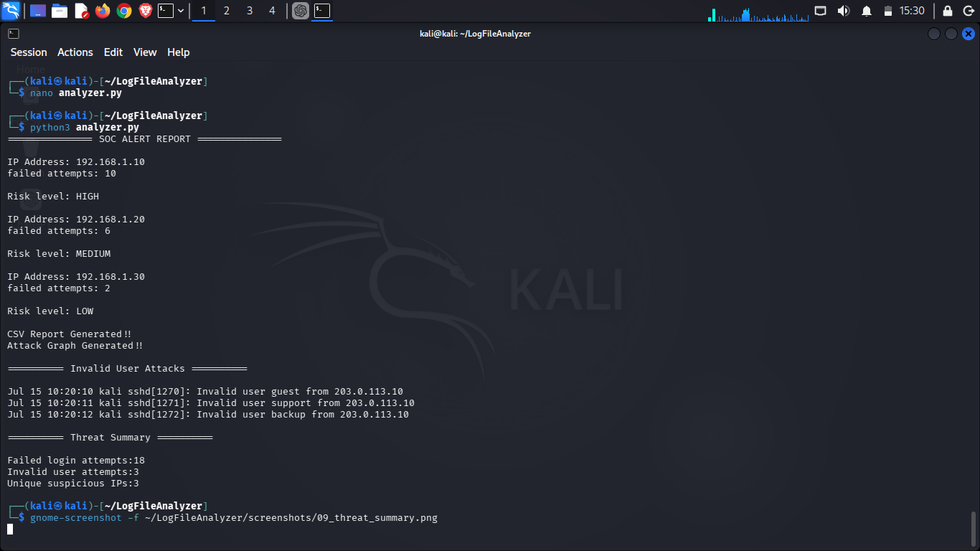Click the log line for invalid user backup
980x551 pixels.
point(208,415)
